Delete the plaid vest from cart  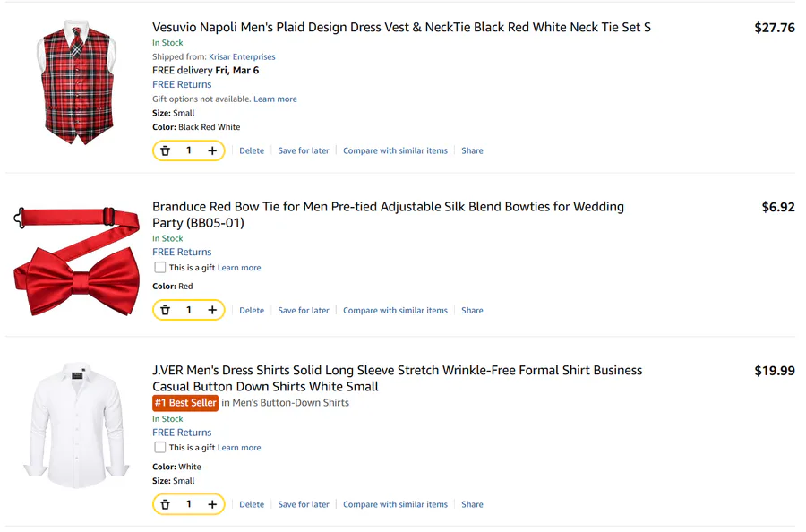coord(252,151)
